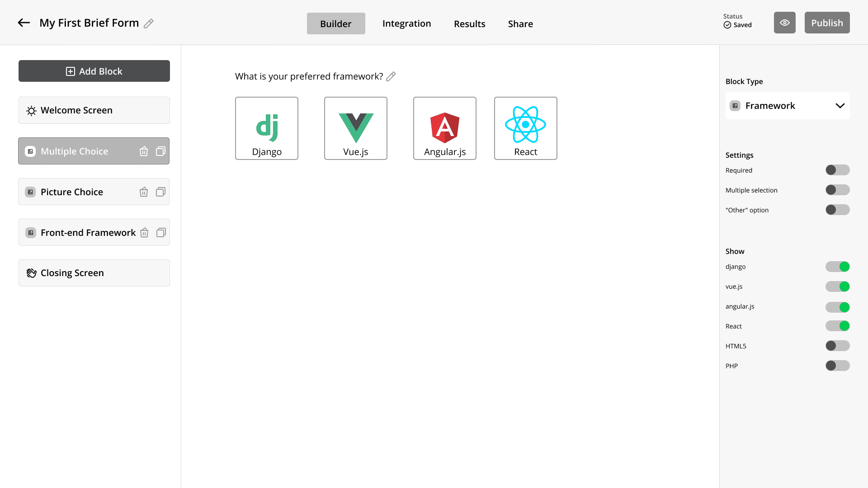Click the Framework block type image icon
This screenshot has height=488, width=868.
click(735, 106)
